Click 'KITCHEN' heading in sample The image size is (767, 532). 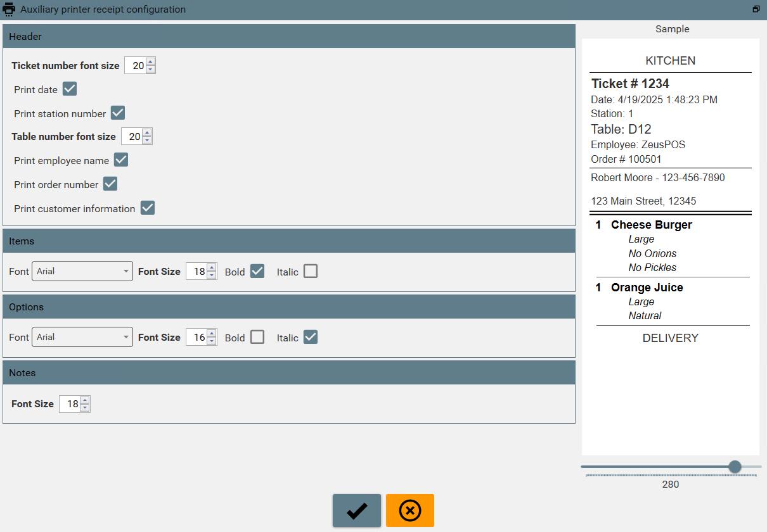[671, 61]
